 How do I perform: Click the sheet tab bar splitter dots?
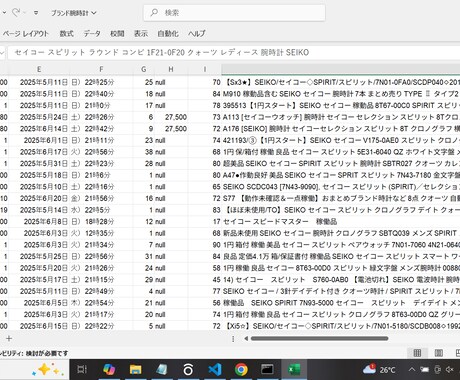[x=233, y=339]
